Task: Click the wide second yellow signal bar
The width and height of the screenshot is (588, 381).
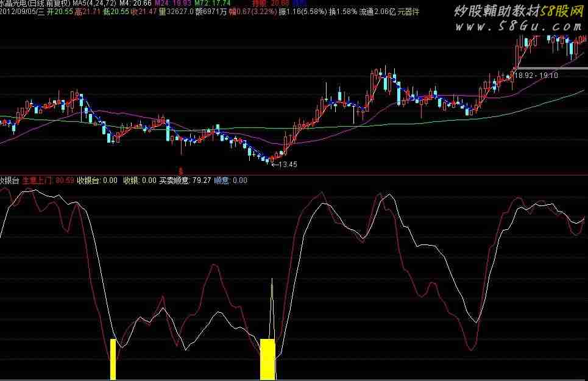Action: pos(267,359)
